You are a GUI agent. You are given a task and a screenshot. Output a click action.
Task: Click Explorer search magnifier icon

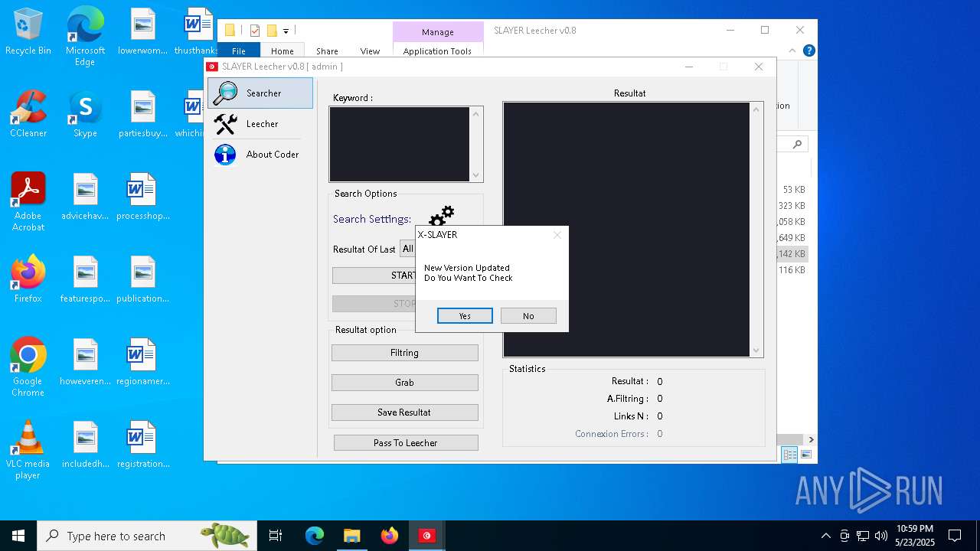[x=797, y=144]
